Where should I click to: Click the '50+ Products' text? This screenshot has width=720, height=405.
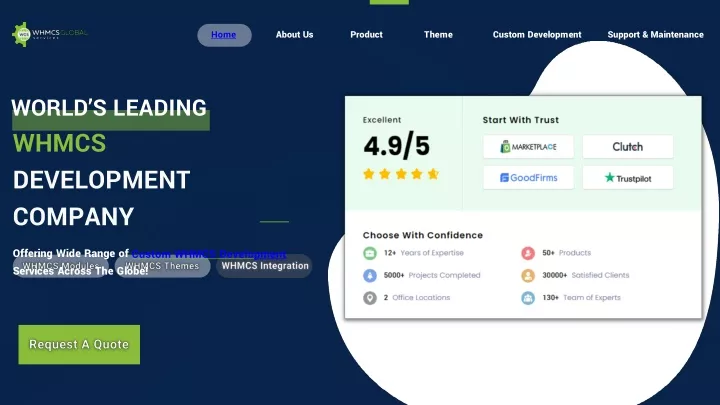(x=567, y=253)
